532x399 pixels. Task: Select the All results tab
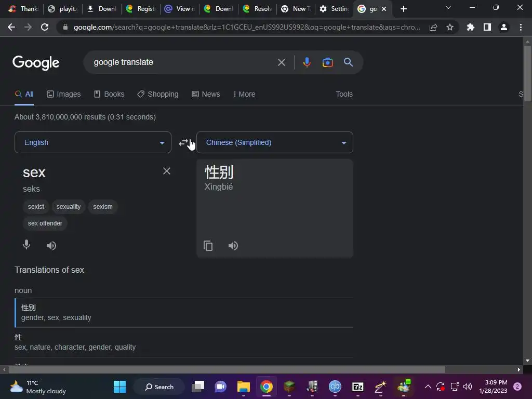point(24,94)
